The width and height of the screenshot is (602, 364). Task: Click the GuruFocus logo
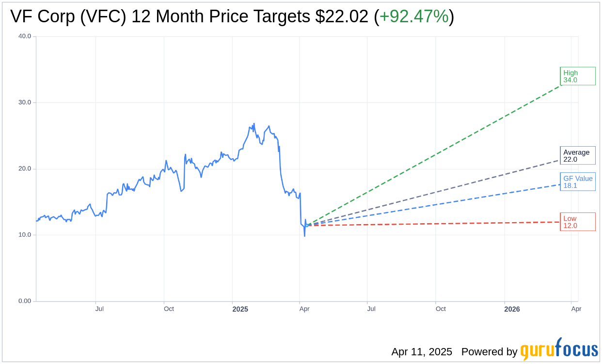point(559,349)
